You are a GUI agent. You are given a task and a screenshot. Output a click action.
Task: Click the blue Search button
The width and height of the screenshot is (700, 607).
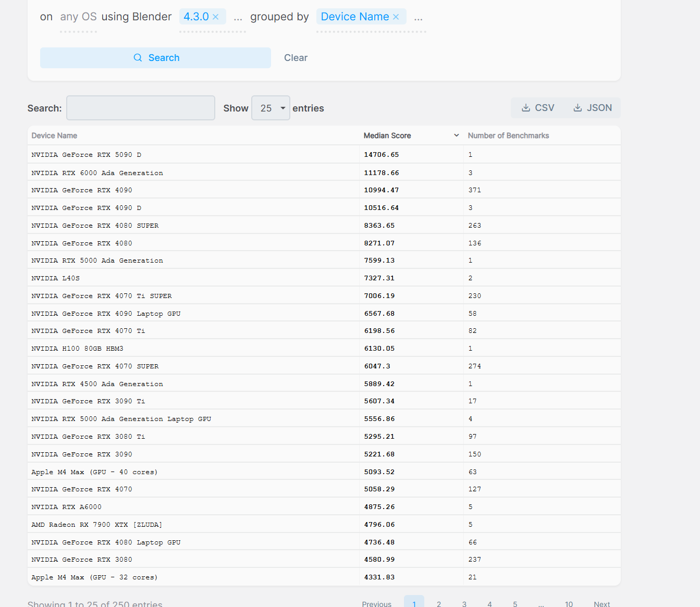(155, 58)
